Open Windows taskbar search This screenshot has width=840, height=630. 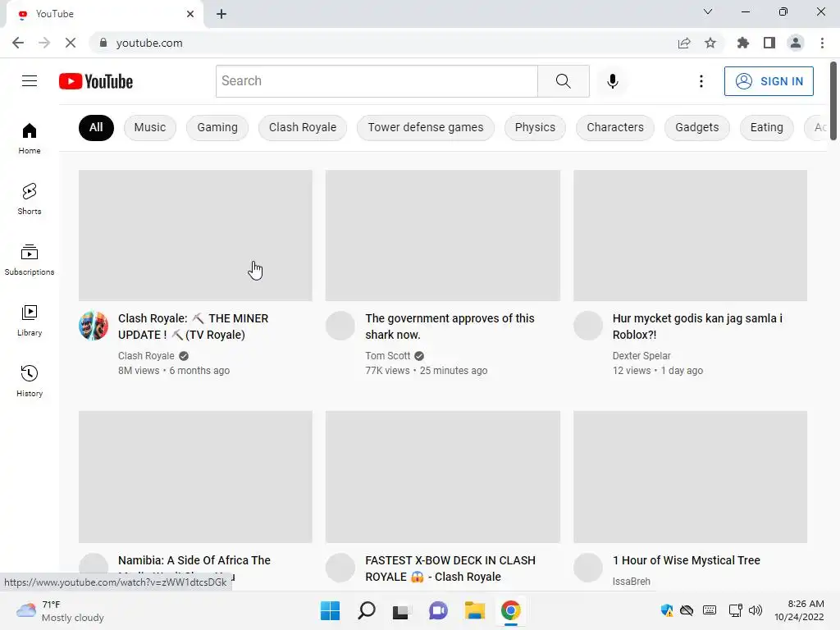(x=367, y=610)
